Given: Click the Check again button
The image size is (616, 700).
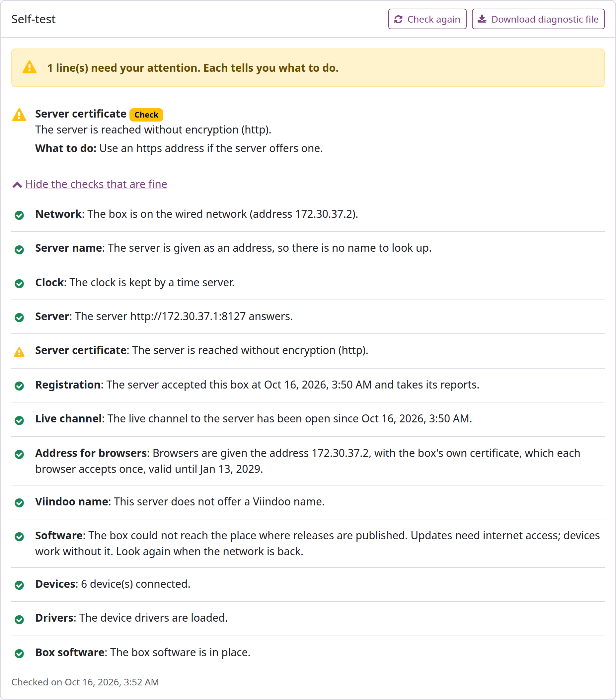Looking at the screenshot, I should click(x=427, y=19).
